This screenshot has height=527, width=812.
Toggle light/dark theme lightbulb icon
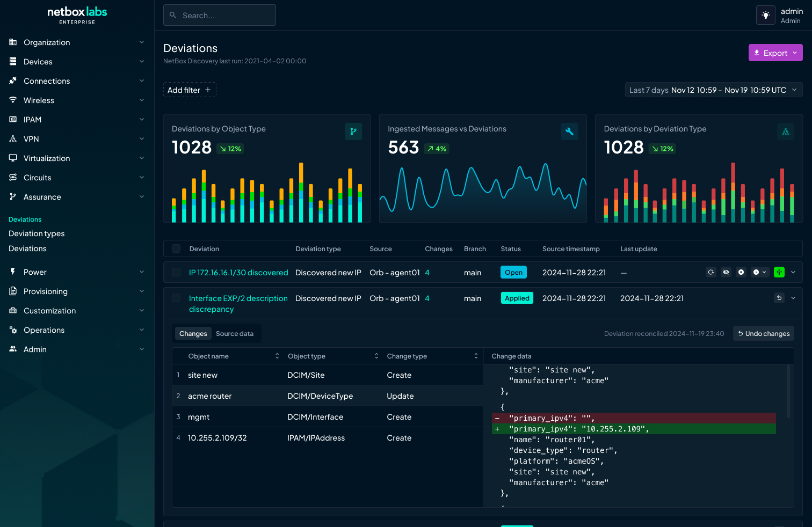pos(766,15)
